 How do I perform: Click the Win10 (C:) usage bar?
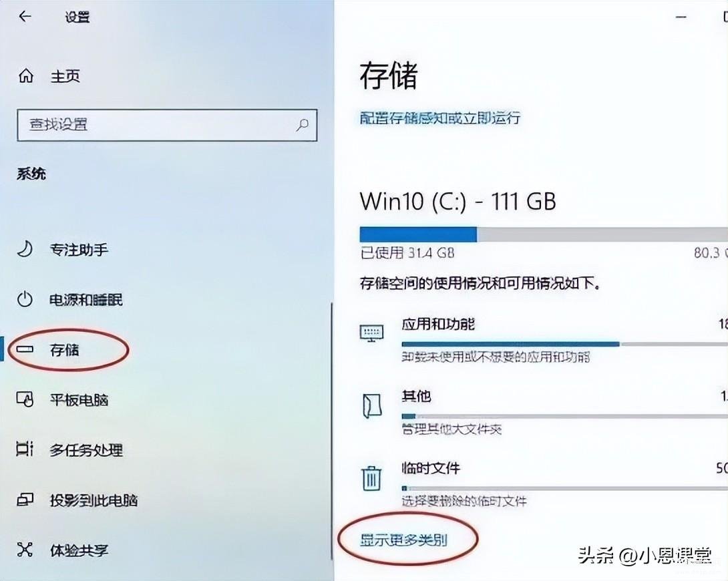point(544,234)
